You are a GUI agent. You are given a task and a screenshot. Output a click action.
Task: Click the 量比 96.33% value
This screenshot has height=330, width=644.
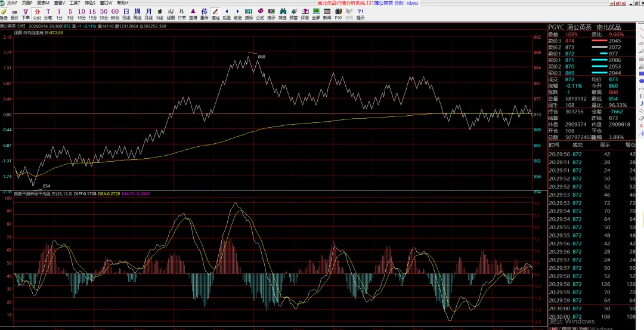(x=617, y=105)
